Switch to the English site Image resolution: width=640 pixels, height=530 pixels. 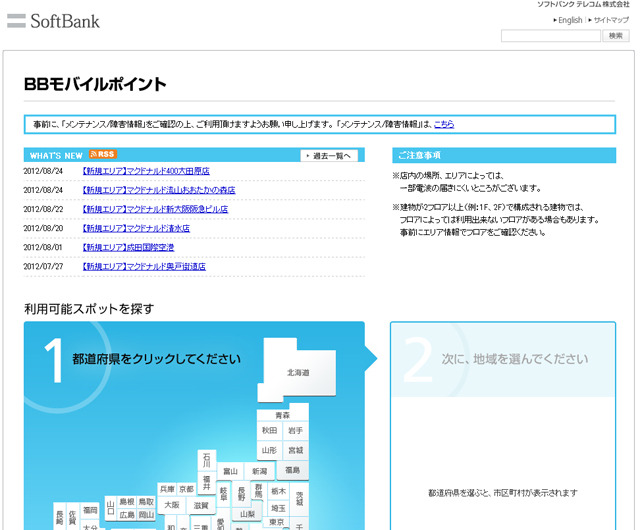click(570, 20)
